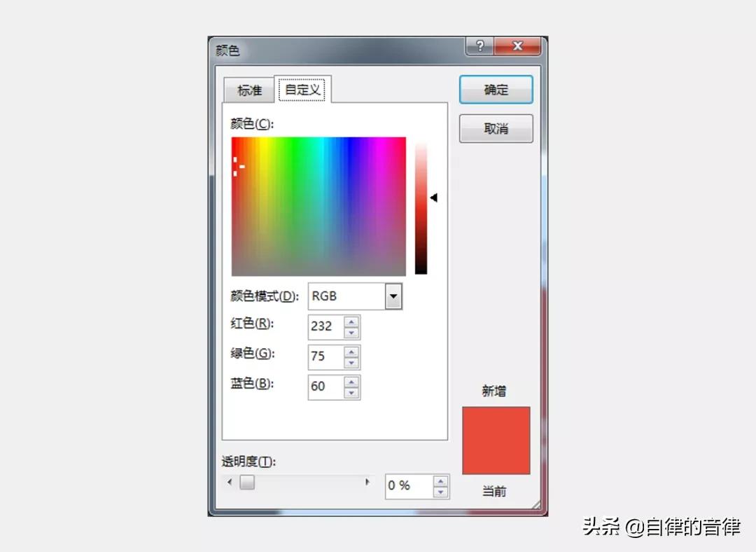Switch to the 标准 tab

tap(249, 90)
